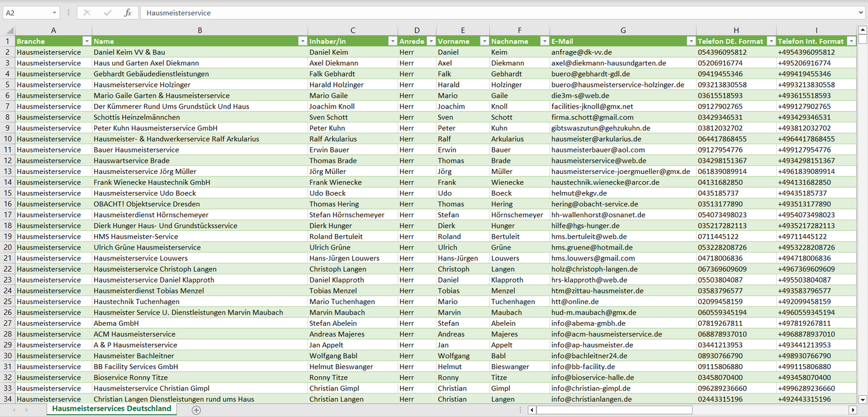The width and height of the screenshot is (868, 417).
Task: Select column G header
Action: pyautogui.click(x=623, y=30)
